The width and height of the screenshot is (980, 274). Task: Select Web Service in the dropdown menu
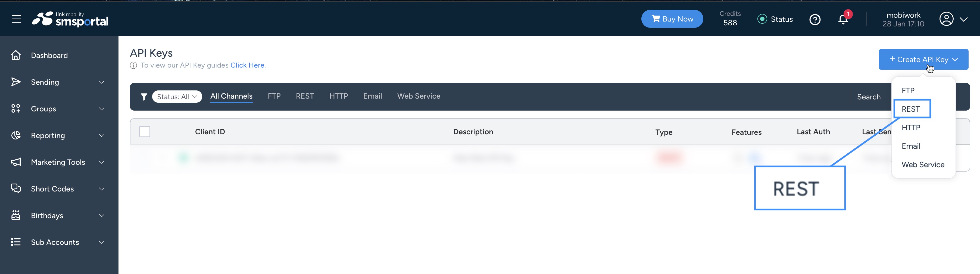tap(923, 165)
